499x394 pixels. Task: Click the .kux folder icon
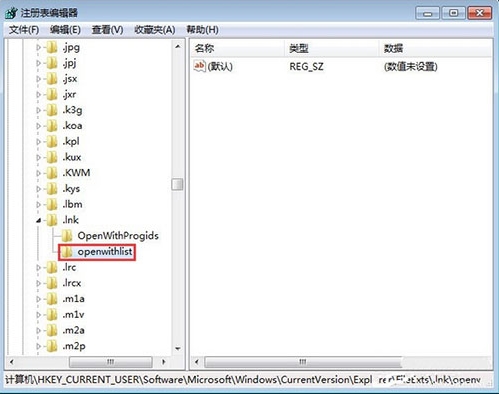[x=52, y=157]
